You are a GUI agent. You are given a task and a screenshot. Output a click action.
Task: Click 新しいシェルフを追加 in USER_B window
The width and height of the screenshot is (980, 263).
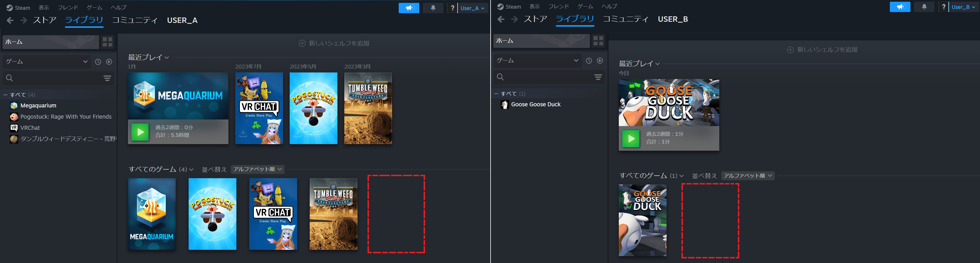822,50
